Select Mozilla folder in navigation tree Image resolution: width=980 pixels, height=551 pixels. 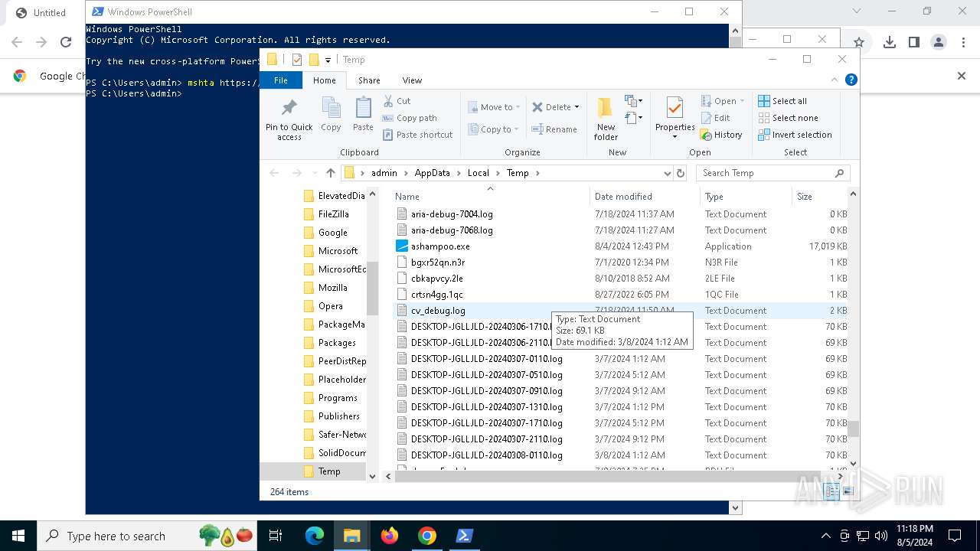click(332, 288)
